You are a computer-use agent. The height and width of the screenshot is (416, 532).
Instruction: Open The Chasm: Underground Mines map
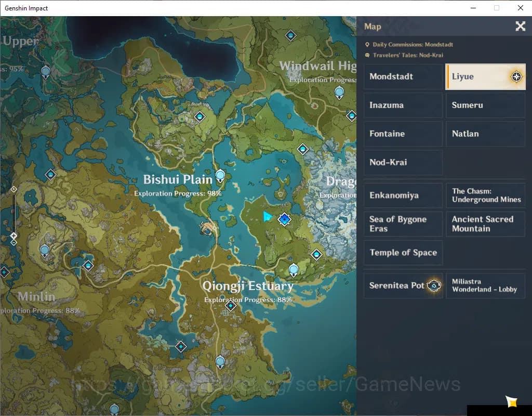[486, 196]
